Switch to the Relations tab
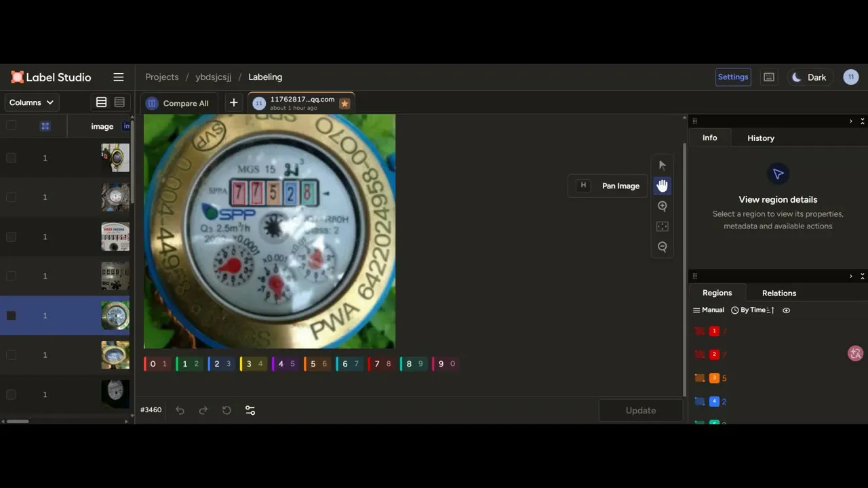The height and width of the screenshot is (488, 868). 779,293
